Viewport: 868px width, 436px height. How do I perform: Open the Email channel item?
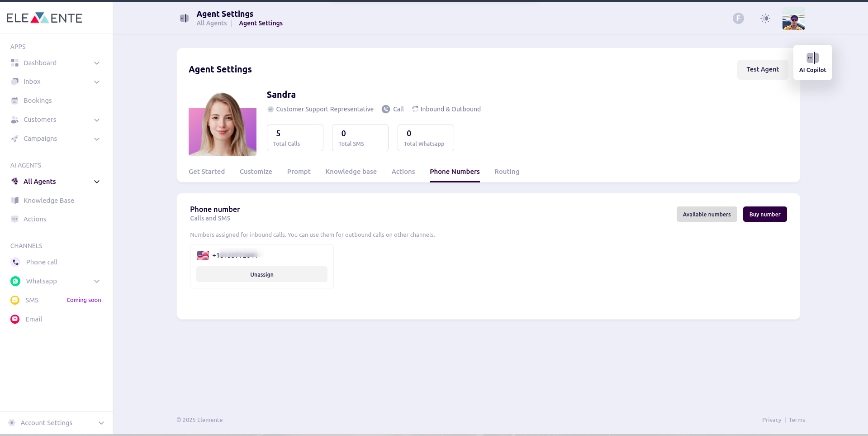click(33, 319)
